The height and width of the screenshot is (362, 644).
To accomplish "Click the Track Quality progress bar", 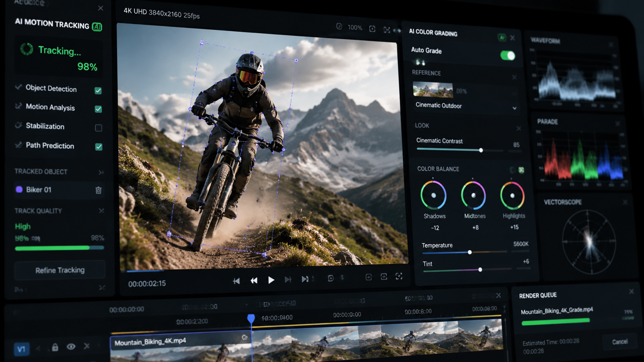I will [x=59, y=248].
